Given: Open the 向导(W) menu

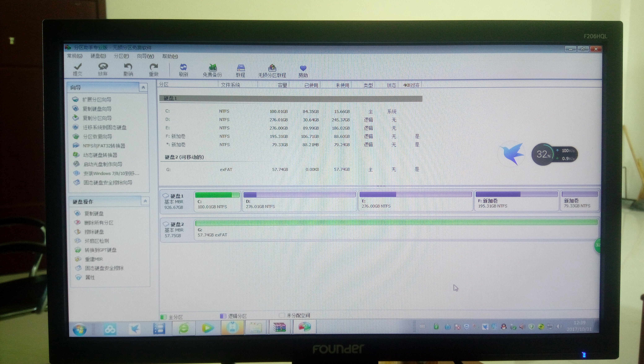Looking at the screenshot, I should tap(146, 56).
